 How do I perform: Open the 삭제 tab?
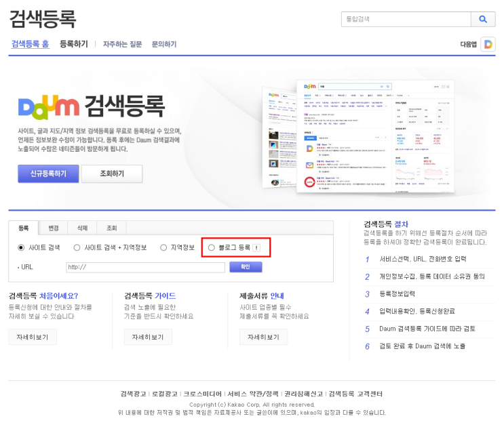82,228
